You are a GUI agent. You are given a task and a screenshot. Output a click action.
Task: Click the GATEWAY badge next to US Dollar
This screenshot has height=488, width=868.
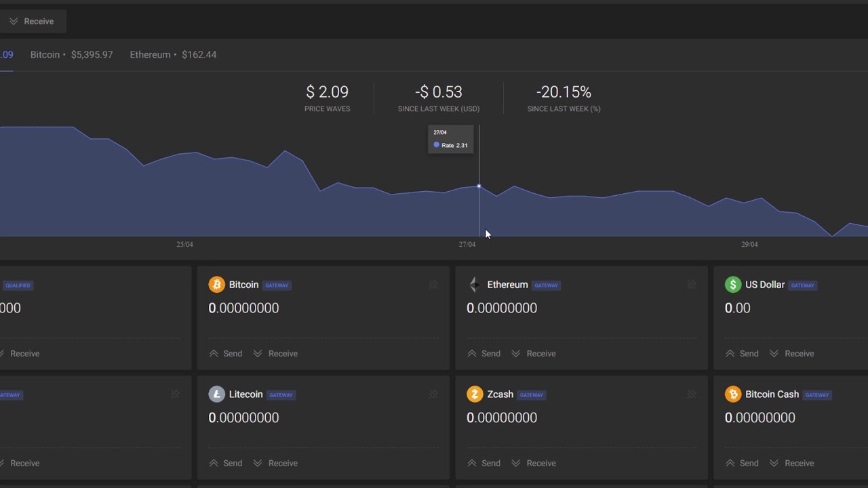(x=802, y=285)
